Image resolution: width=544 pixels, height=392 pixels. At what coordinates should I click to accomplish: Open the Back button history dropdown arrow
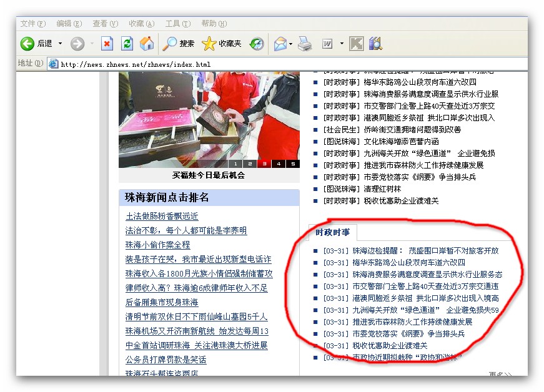[x=61, y=44]
